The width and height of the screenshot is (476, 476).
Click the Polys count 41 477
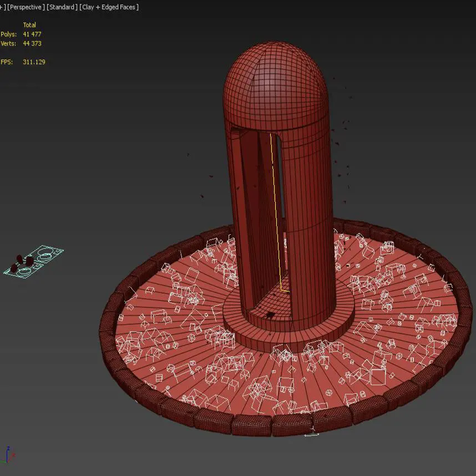click(32, 34)
